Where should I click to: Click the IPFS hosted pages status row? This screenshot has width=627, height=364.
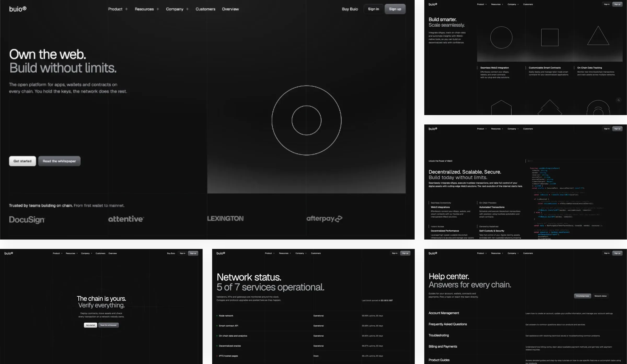point(313,356)
